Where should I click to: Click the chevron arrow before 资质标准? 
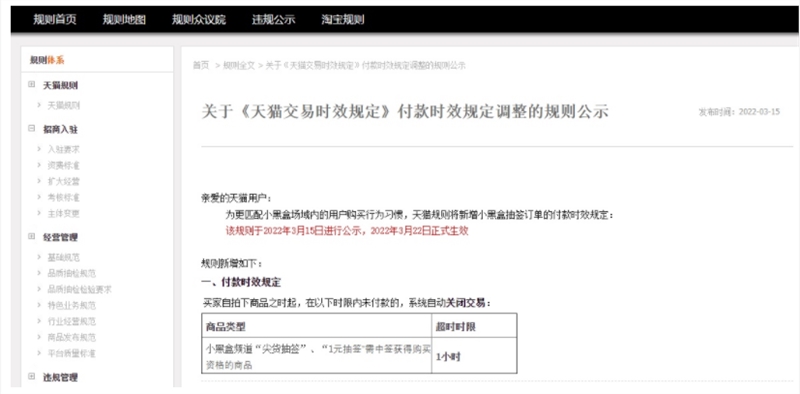(39, 165)
